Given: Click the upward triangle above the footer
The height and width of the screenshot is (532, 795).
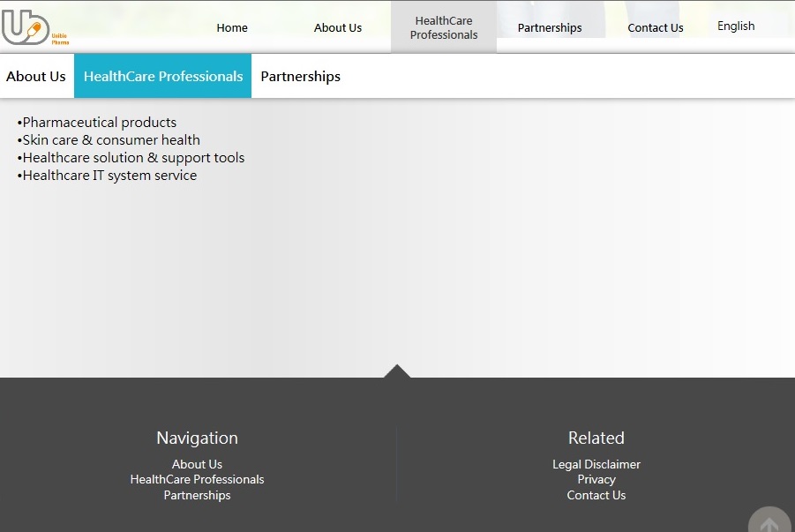Looking at the screenshot, I should (x=397, y=371).
